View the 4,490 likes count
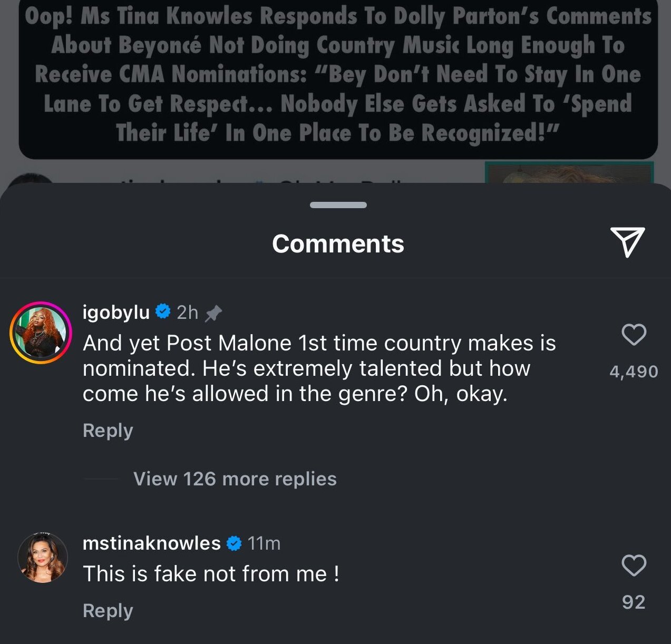Image resolution: width=671 pixels, height=644 pixels. click(x=634, y=372)
